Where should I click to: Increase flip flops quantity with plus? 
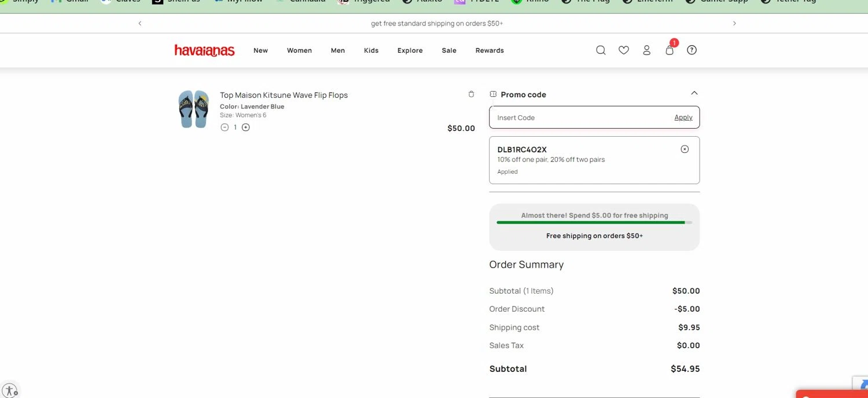click(245, 127)
